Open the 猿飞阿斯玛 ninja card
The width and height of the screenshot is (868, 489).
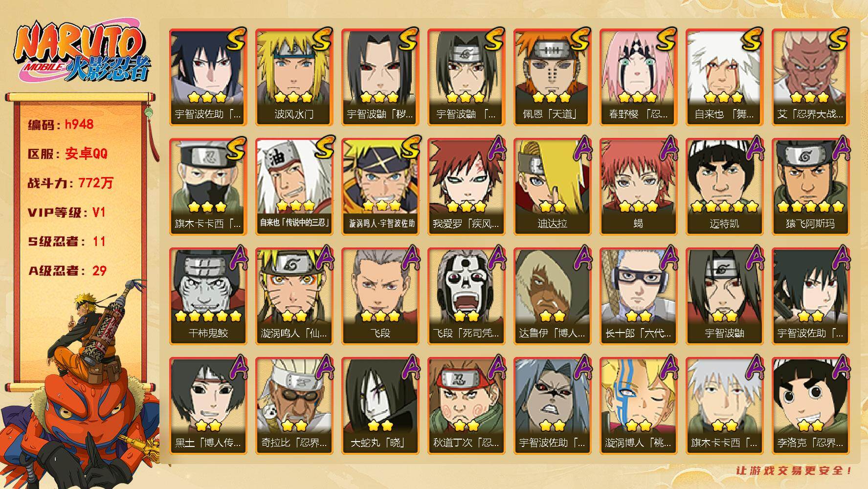(x=810, y=187)
